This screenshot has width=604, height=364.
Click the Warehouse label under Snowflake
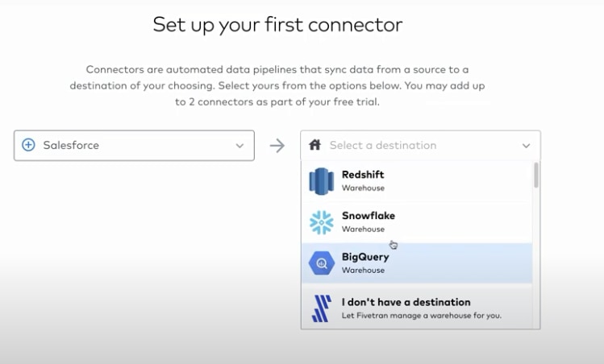click(363, 230)
